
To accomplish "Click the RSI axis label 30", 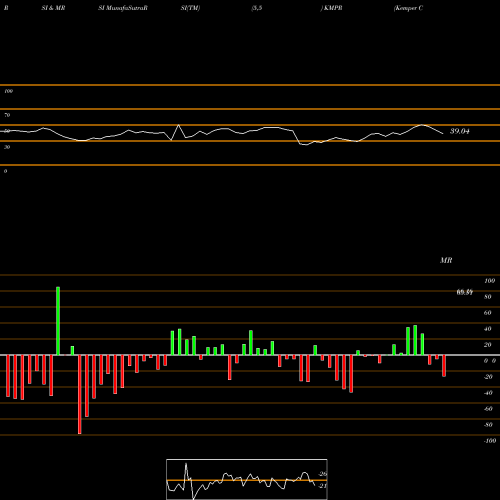I will coord(7,147).
